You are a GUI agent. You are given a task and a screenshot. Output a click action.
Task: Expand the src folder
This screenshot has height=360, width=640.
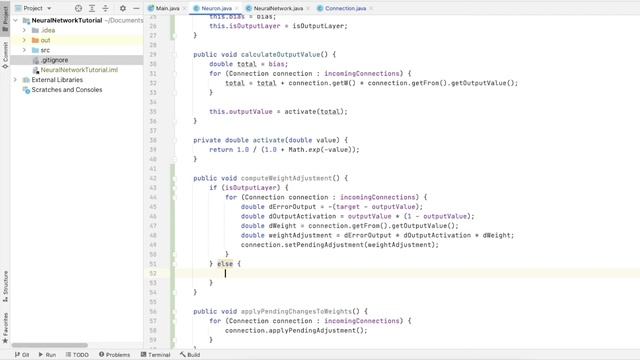(x=24, y=50)
